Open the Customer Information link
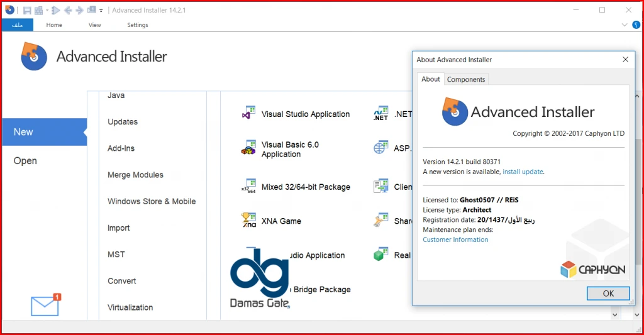This screenshot has width=644, height=335. pyautogui.click(x=455, y=239)
